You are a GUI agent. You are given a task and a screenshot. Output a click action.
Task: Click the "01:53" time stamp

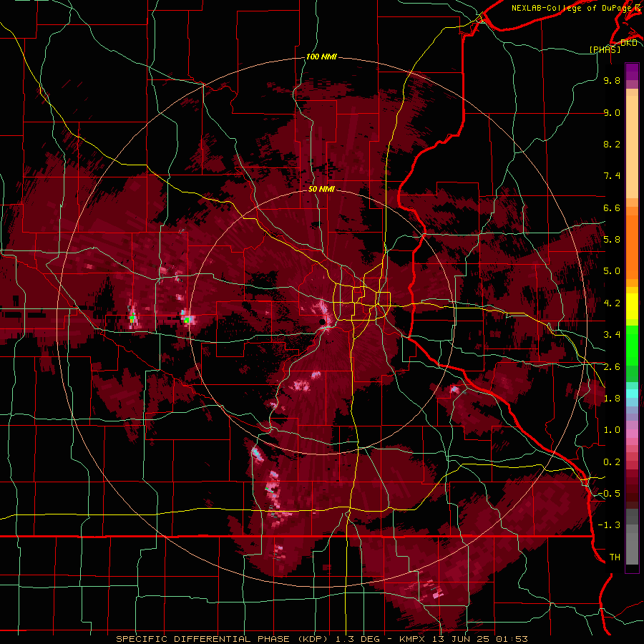(512, 639)
